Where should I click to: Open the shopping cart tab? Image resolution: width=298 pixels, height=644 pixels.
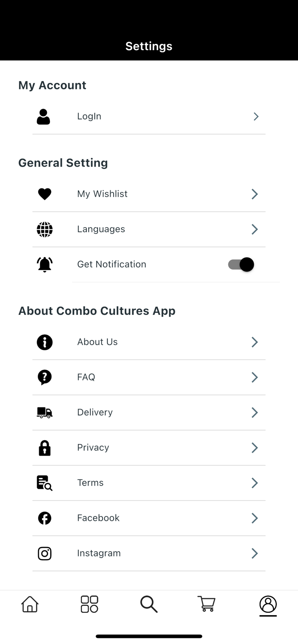[x=206, y=604]
